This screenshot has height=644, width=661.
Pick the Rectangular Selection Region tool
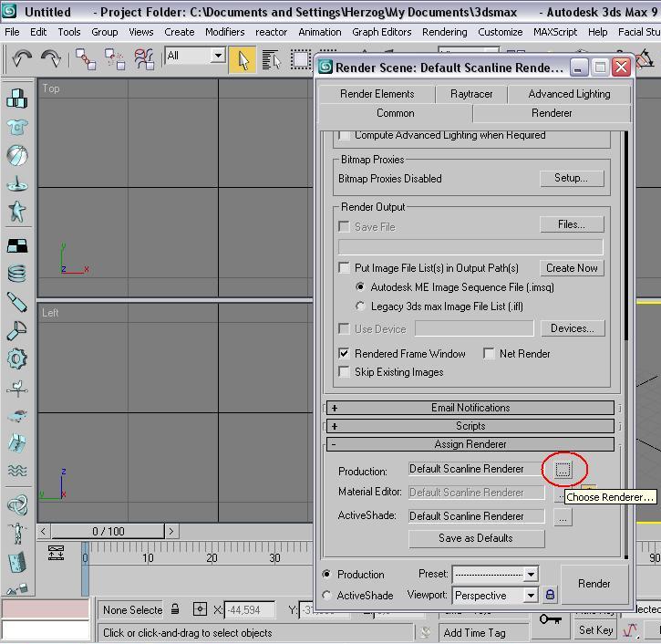tap(301, 60)
